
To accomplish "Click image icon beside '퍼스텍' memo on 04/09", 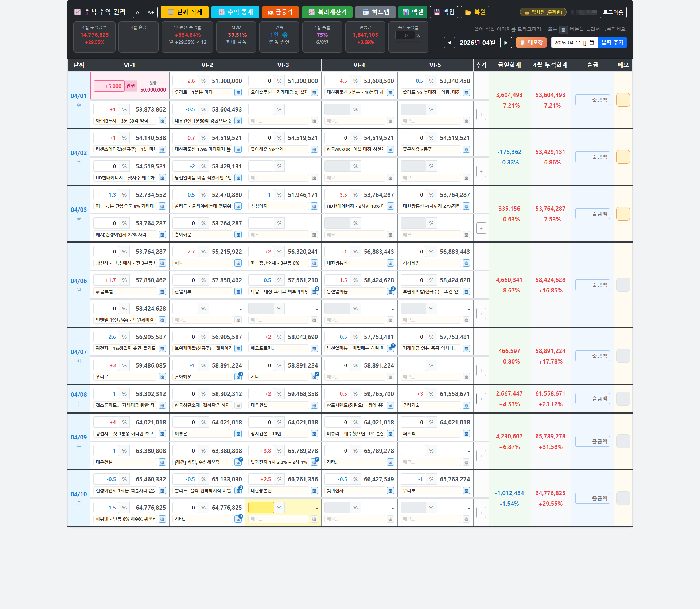I will point(466,434).
